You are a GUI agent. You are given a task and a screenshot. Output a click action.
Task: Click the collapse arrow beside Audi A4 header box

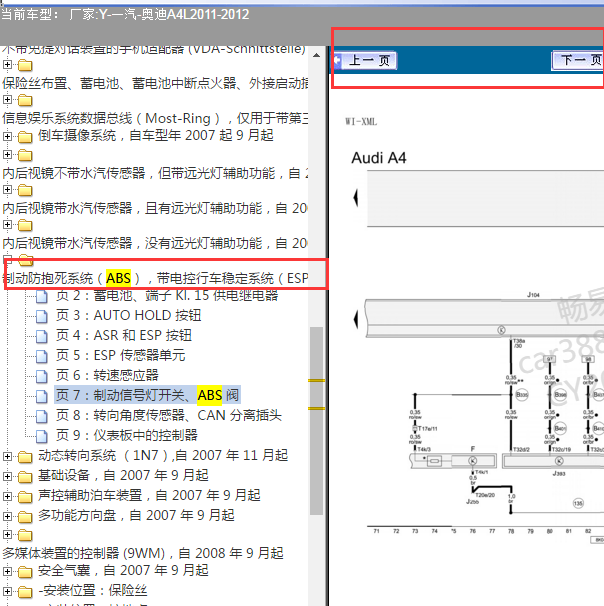(356, 198)
